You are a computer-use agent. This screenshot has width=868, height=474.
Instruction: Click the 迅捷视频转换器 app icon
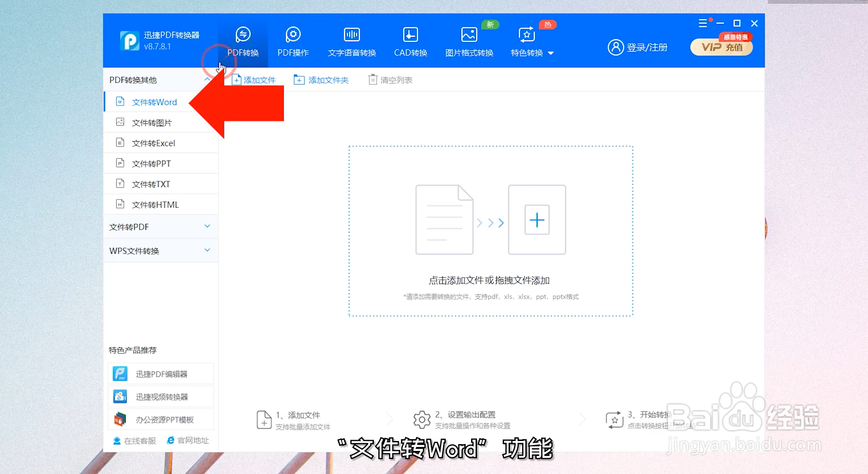coord(120,397)
